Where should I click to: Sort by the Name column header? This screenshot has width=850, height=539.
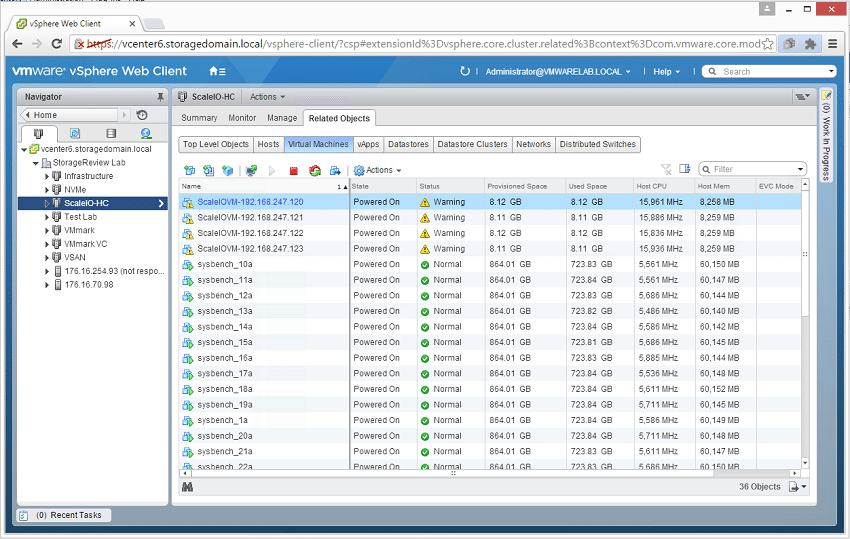pyautogui.click(x=265, y=186)
